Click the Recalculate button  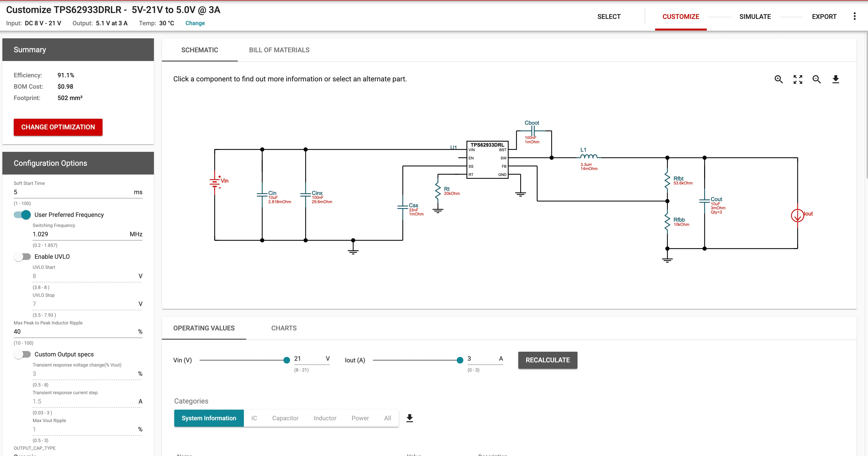(548, 360)
